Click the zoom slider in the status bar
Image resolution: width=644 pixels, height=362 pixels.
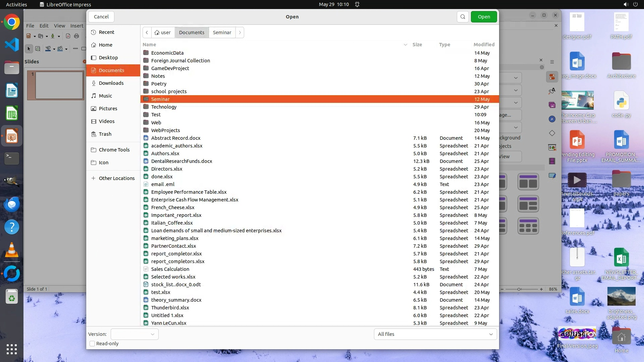pyautogui.click(x=519, y=289)
